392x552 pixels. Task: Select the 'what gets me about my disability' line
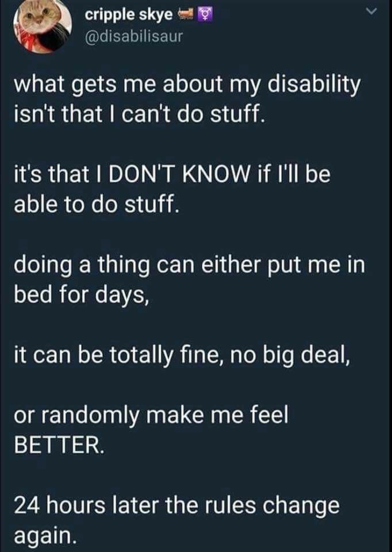[187, 86]
